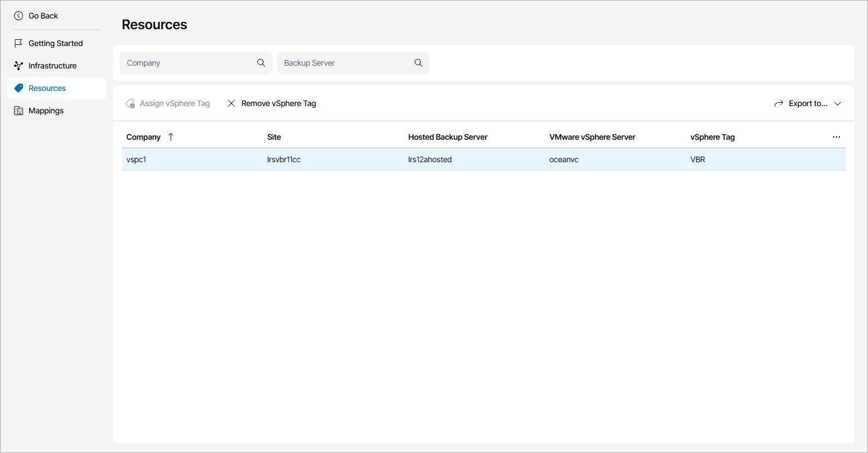Click the Resources page heading
The height and width of the screenshot is (453, 868).
[154, 25]
